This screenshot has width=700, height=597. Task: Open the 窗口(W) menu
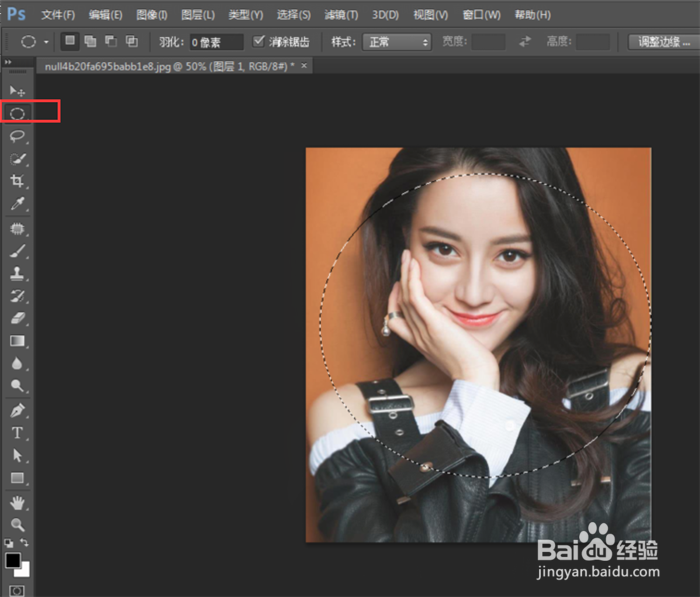tap(481, 15)
